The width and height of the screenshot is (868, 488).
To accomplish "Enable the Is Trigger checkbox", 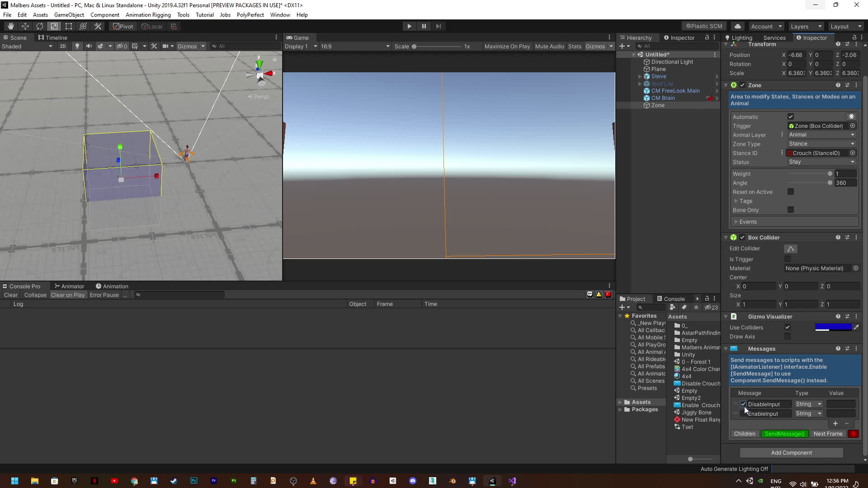I will (x=788, y=259).
